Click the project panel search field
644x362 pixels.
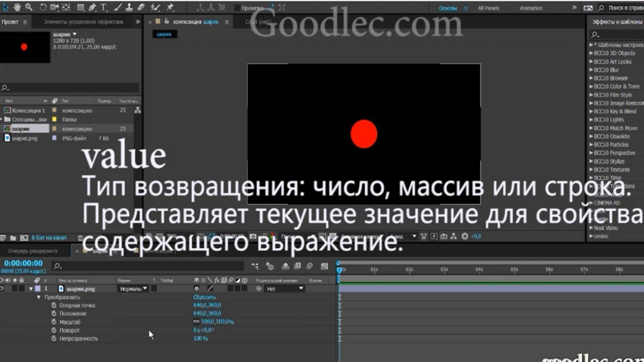[70, 88]
